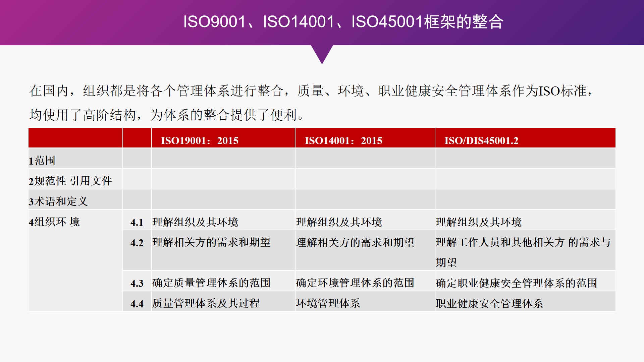Screen dimensions: 644x362
Task: Click the slide title ISO9001、ISO14001、ISO45001框架的整合
Action: pos(343,22)
